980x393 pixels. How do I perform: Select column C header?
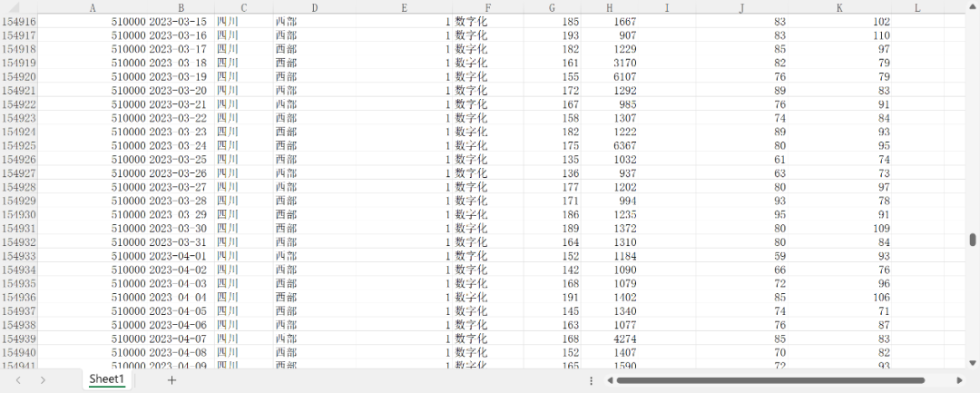click(x=244, y=7)
